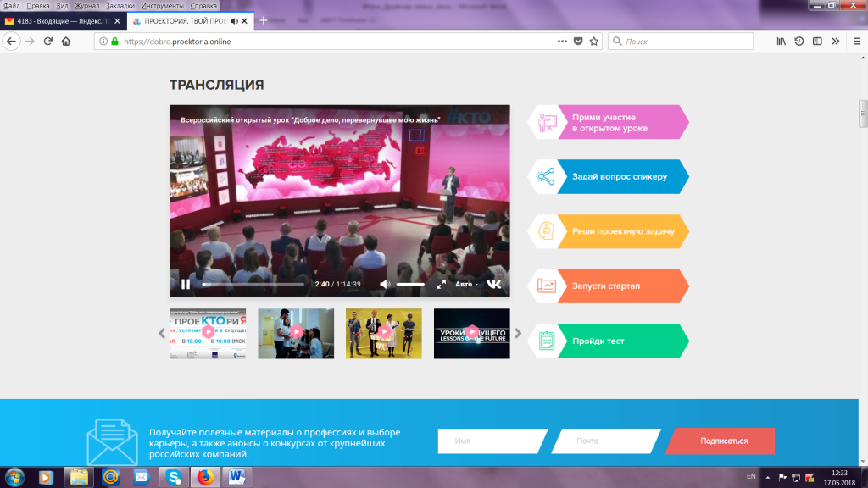This screenshot has height=488, width=868.
Task: Open a new browser tab
Action: (x=264, y=20)
